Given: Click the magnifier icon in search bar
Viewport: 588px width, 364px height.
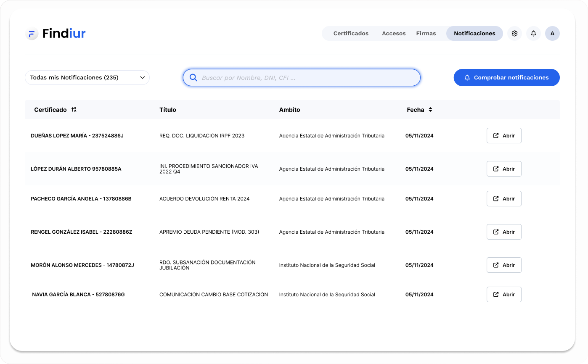Looking at the screenshot, I should [193, 78].
